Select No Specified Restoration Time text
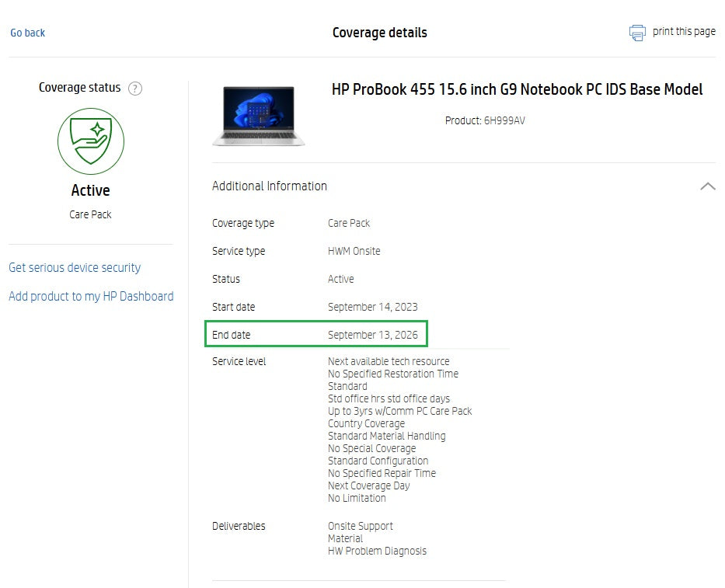 click(393, 374)
